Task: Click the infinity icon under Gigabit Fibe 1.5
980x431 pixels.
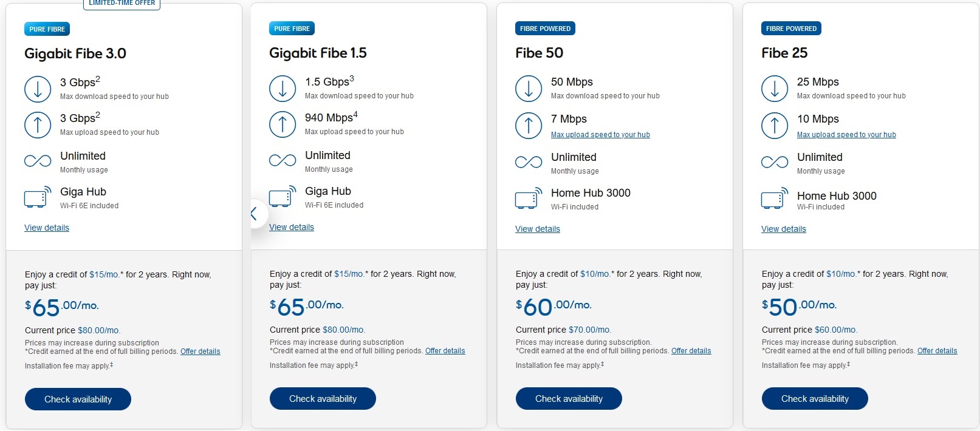Action: 282,160
